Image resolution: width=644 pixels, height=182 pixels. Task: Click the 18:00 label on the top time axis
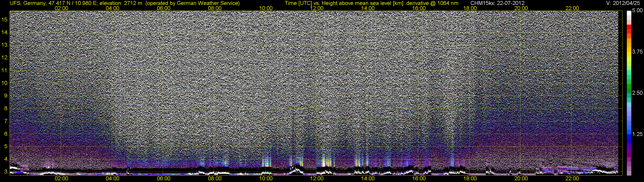click(470, 8)
